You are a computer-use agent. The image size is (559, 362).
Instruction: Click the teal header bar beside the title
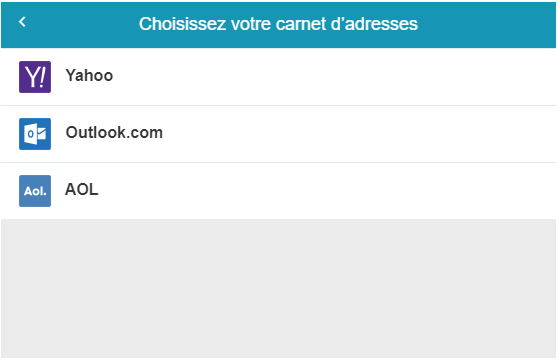tap(485, 24)
